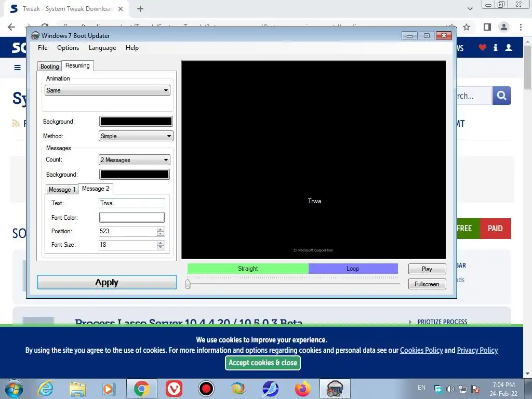Click the taskbar clock showing 7:04 PM
532x399 pixels.
point(503,389)
